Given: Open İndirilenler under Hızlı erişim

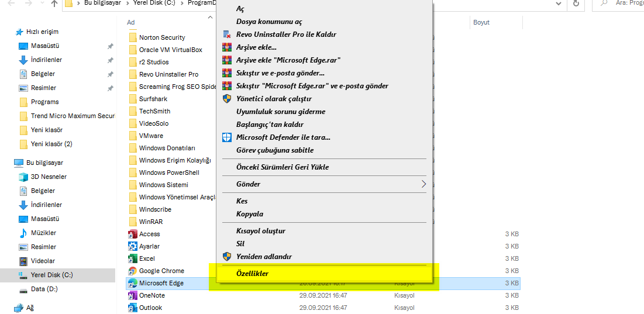Looking at the screenshot, I should click(46, 60).
